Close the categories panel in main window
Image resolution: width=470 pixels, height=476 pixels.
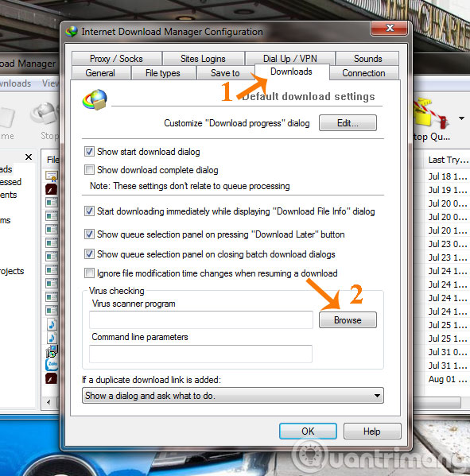tap(29, 157)
